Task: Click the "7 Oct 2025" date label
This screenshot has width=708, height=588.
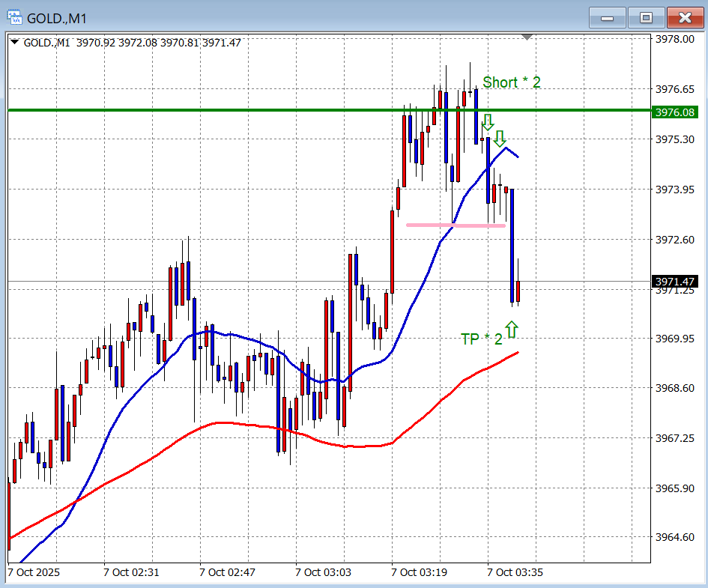Action: (33, 573)
